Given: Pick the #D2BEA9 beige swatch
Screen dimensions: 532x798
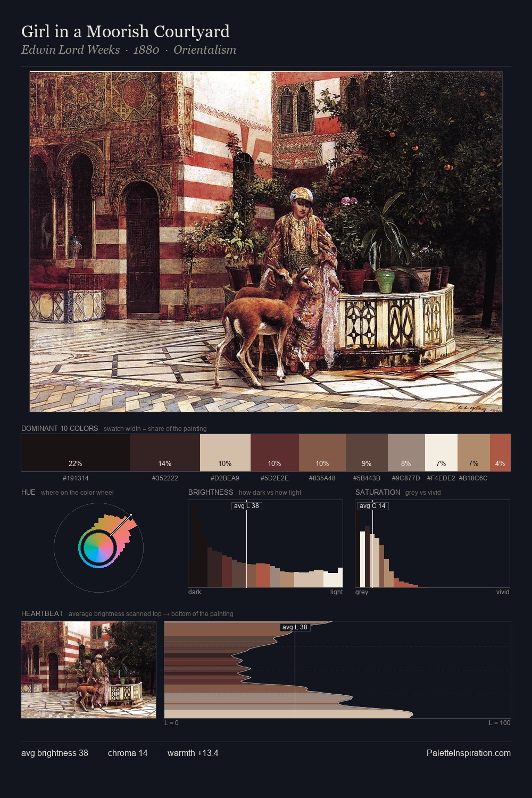Looking at the screenshot, I should 225,453.
